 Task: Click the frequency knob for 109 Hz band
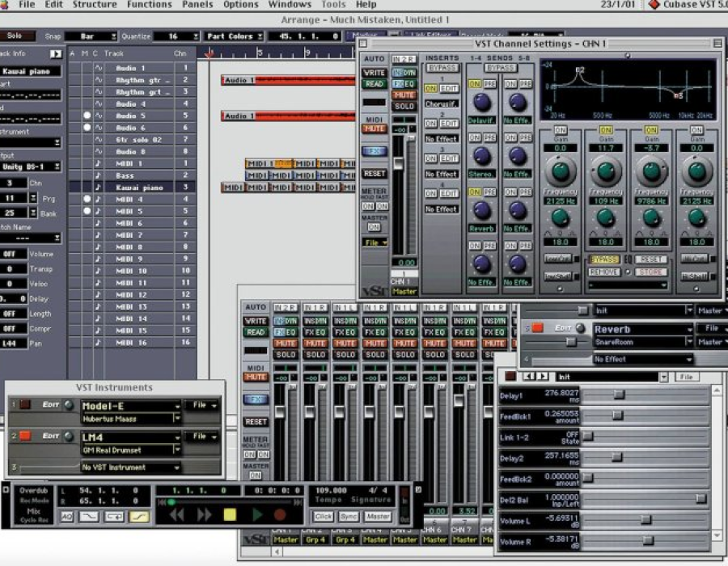[605, 217]
